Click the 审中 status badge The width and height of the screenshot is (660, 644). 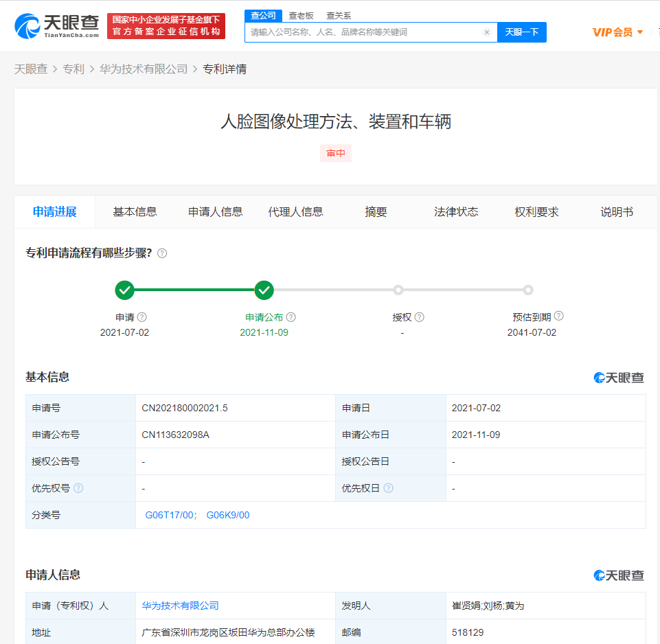[x=335, y=153]
